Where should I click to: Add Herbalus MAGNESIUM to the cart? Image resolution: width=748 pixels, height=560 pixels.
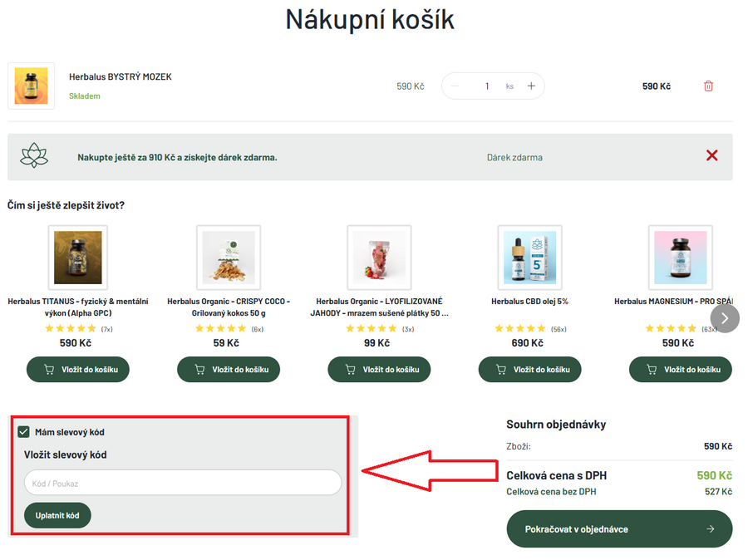(680, 370)
